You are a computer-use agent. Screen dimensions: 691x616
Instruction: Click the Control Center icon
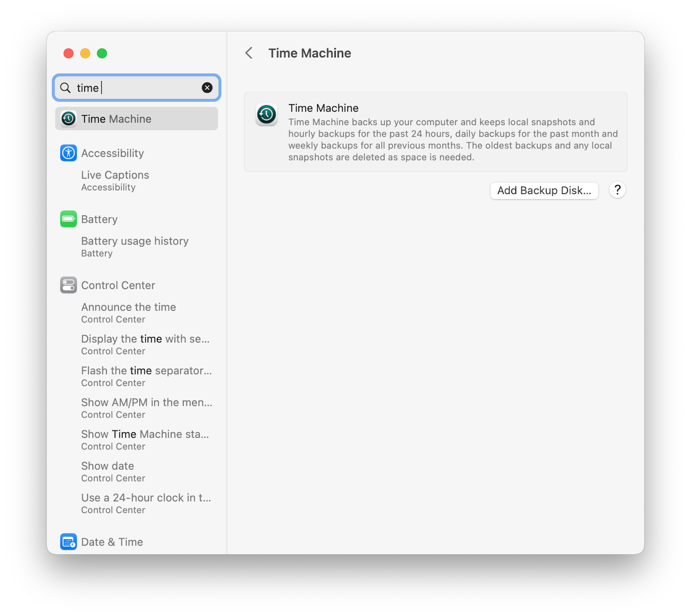tap(68, 285)
